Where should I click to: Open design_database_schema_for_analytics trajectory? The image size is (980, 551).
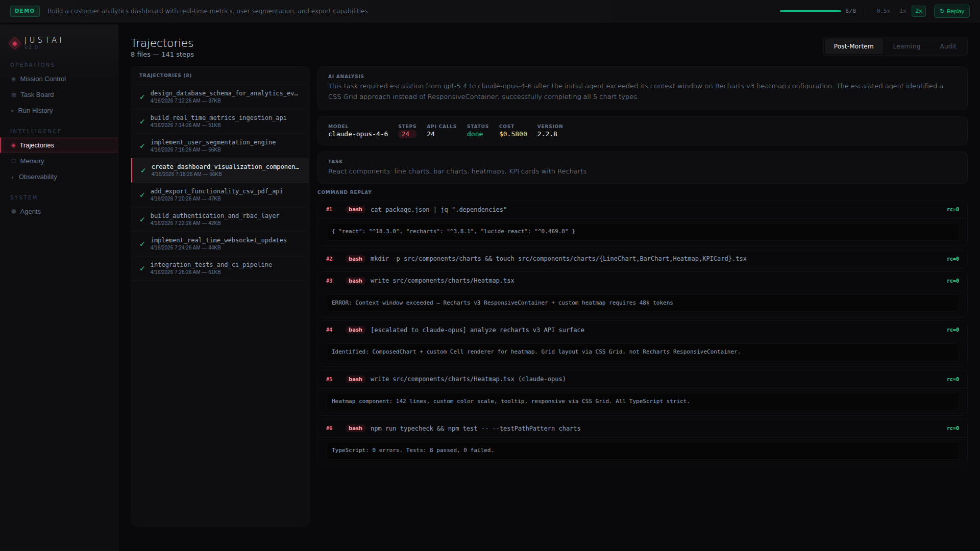pyautogui.click(x=220, y=97)
